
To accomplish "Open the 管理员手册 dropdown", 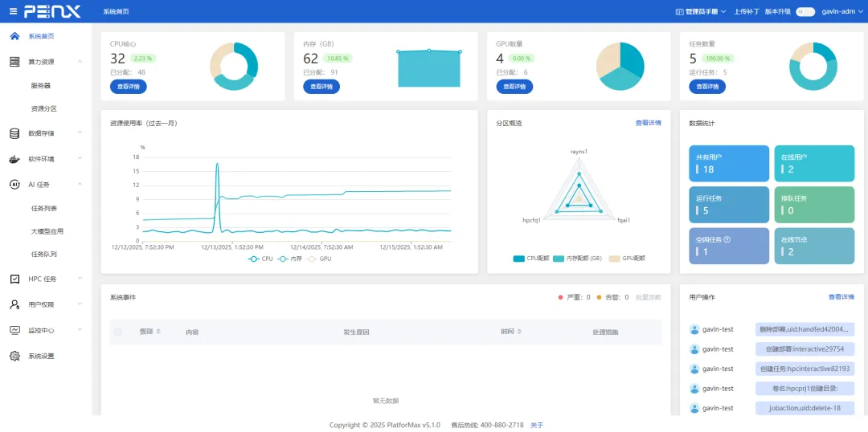I will (701, 11).
